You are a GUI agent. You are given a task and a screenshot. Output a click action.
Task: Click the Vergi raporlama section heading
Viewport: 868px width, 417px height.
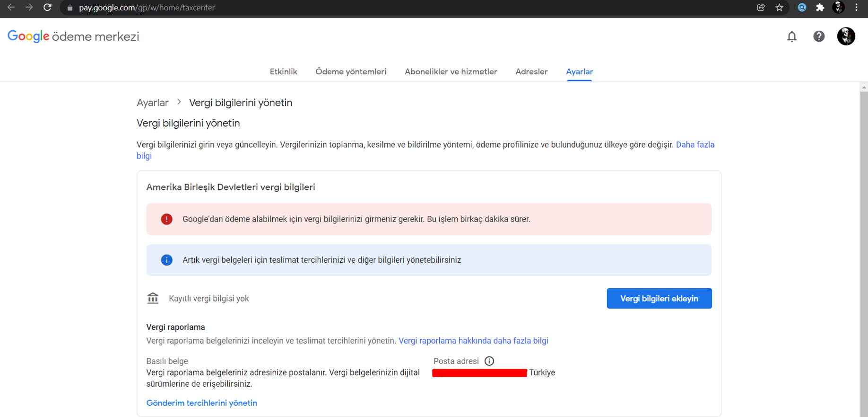(175, 327)
